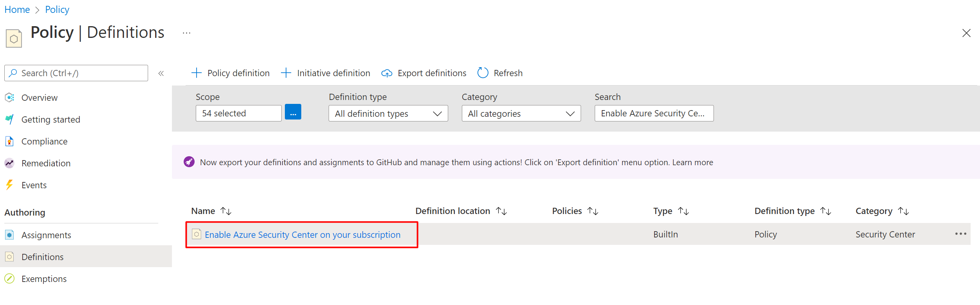Image resolution: width=980 pixels, height=305 pixels.
Task: Click the Compliance document icon
Action: point(9,141)
